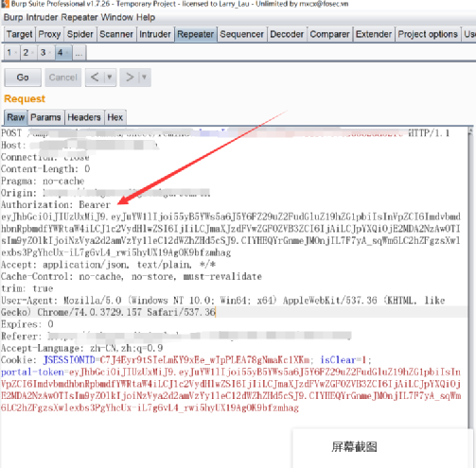
Task: Select the Headers request view tab
Action: click(84, 117)
